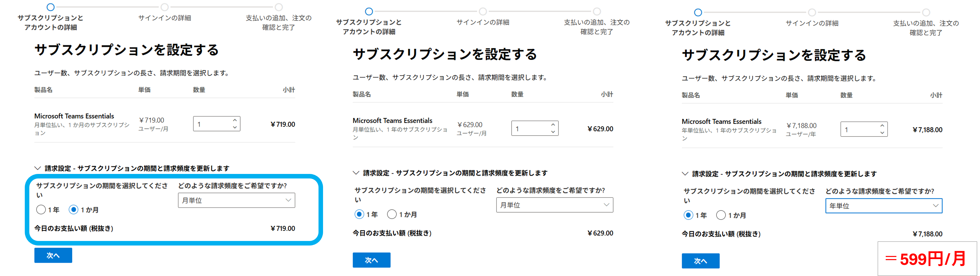Screen dimensions: 980x276
Task: Click 支払いの追加 step circle, ¥7,188.00 panel
Action: click(926, 12)
